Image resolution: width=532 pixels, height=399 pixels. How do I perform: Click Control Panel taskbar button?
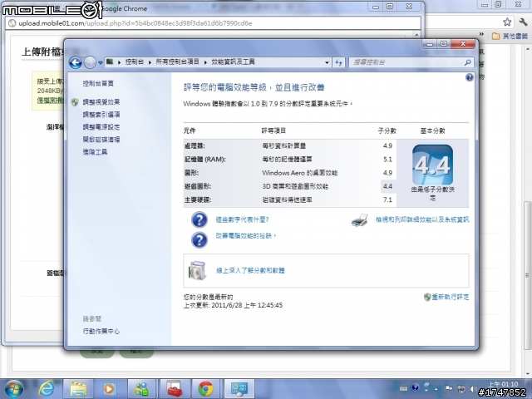coord(239,389)
